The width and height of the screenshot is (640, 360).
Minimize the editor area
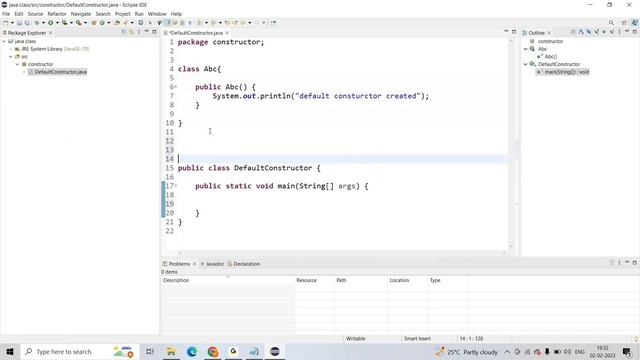[506, 31]
